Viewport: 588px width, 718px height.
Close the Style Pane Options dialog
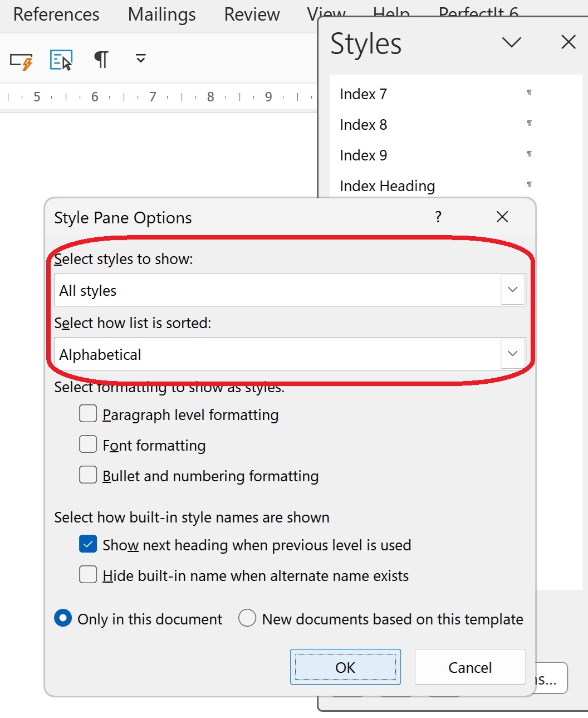(502, 217)
